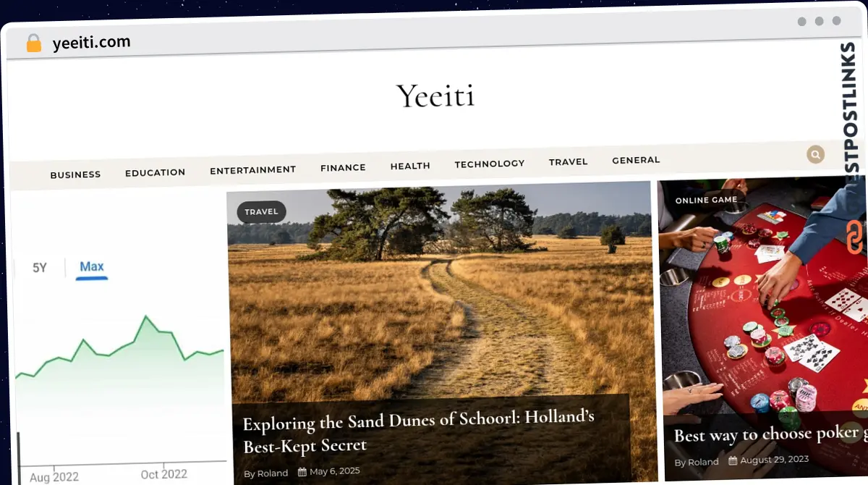Screen dimensions: 868x485
Task: Open the site search magnifier icon
Action: pyautogui.click(x=815, y=154)
